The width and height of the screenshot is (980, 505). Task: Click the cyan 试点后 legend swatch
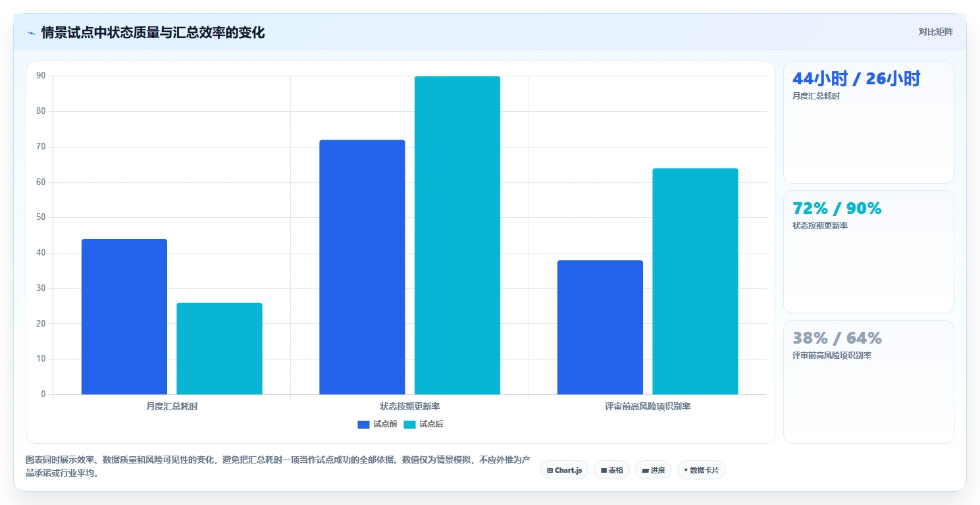[x=410, y=424]
